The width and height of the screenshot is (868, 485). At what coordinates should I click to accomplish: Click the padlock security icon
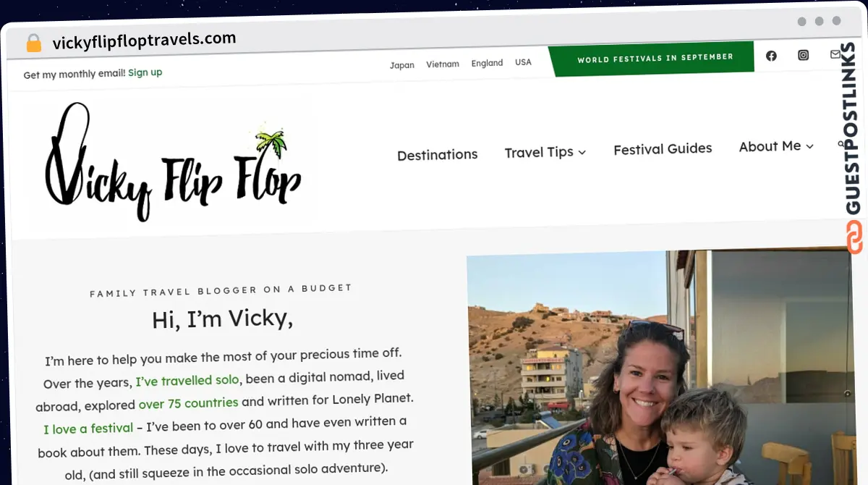click(x=33, y=43)
